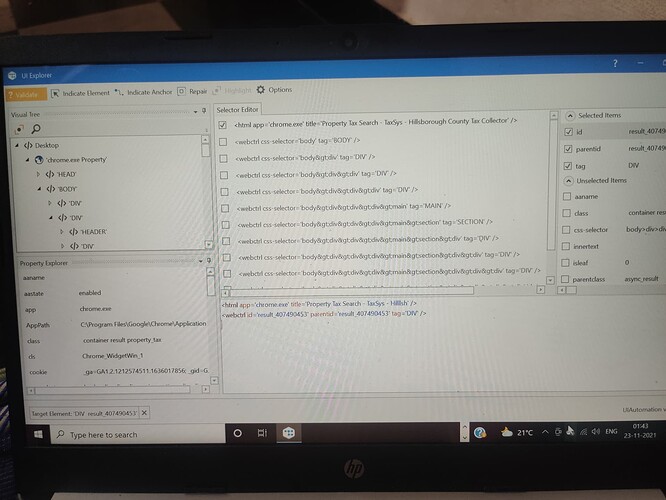
Task: Open Task View on the taskbar
Action: 262,433
